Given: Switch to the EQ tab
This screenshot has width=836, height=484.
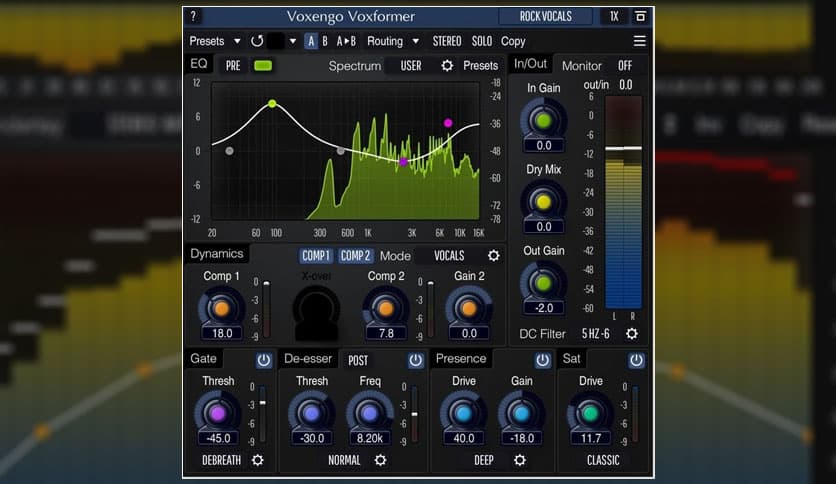Looking at the screenshot, I should 198,64.
